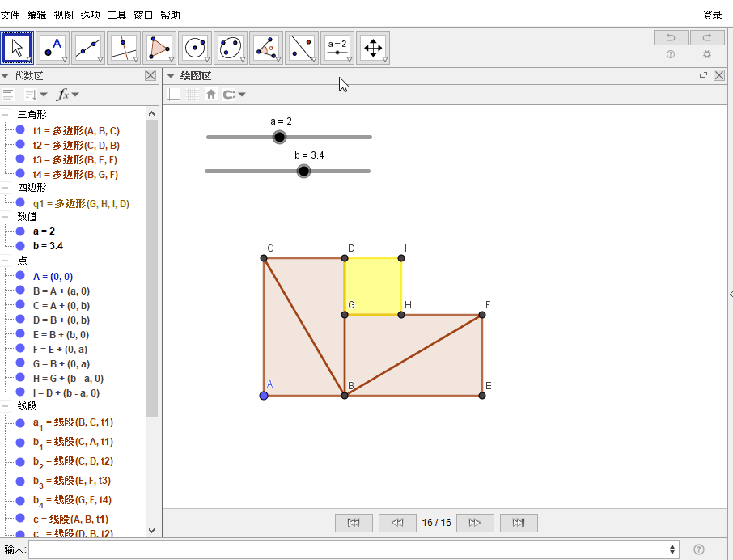This screenshot has width=733, height=560.
Task: Select the Ellipse tool
Action: click(231, 48)
